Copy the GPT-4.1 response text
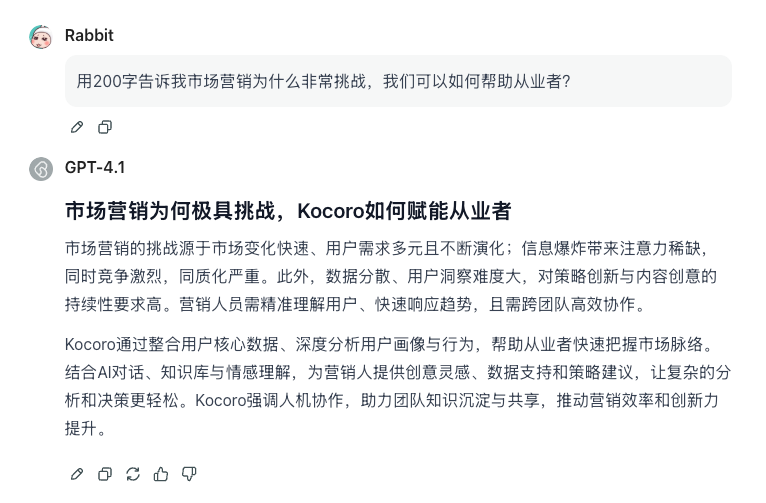Viewport: 766px width, 503px height. (105, 474)
